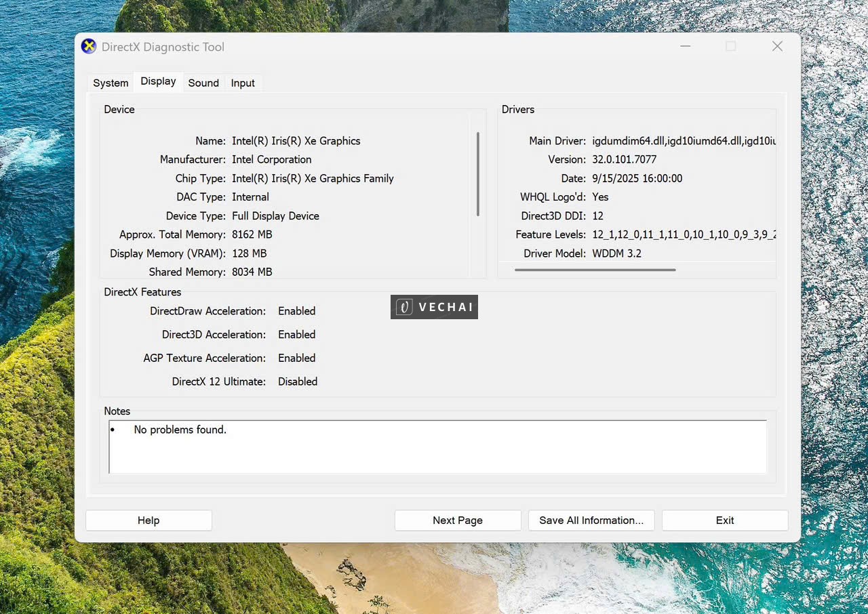Click the Drivers panel horizontal scrollbar

pos(595,270)
